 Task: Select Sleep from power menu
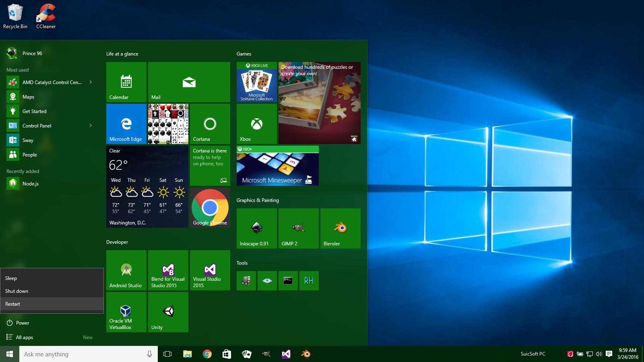click(52, 278)
